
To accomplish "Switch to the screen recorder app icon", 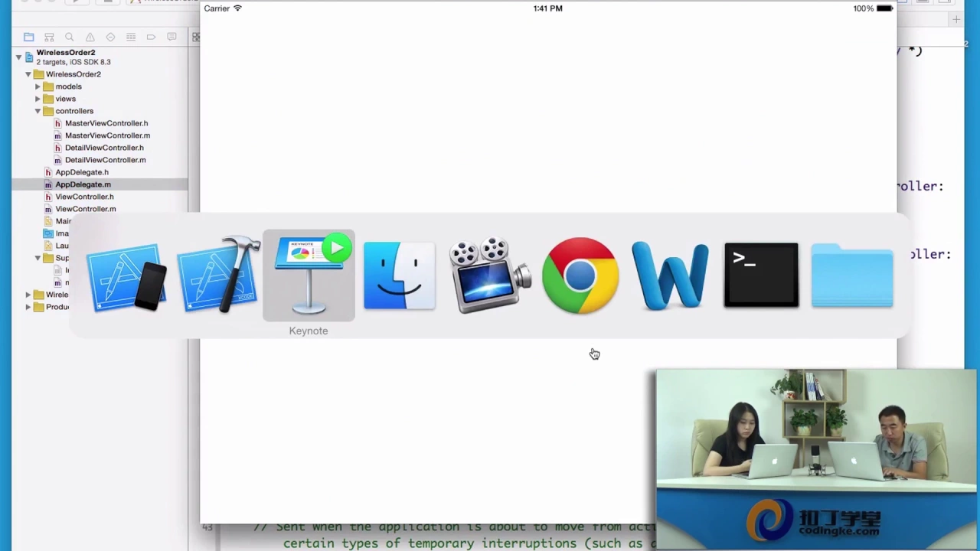I will pyautogui.click(x=490, y=275).
